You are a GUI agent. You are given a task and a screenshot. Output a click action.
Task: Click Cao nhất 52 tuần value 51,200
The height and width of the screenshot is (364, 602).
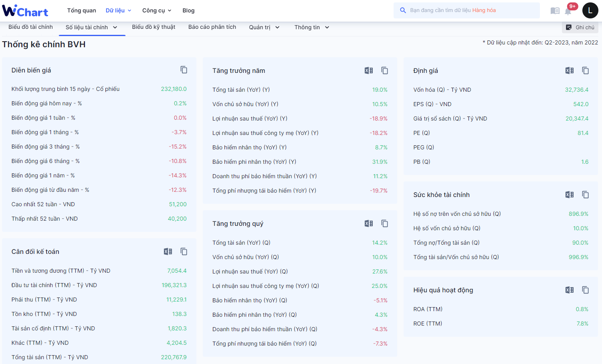click(x=178, y=204)
